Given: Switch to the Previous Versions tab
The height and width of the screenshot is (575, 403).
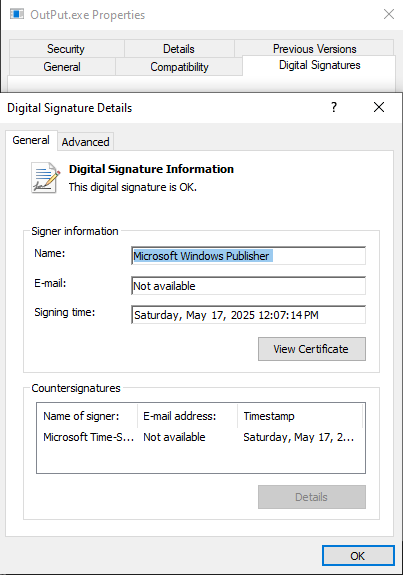Looking at the screenshot, I should click(x=314, y=49).
